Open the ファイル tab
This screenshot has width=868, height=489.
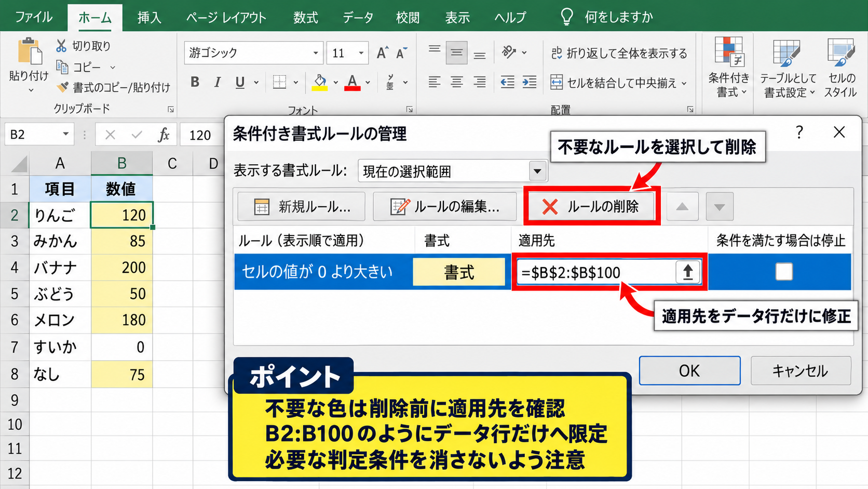point(34,17)
